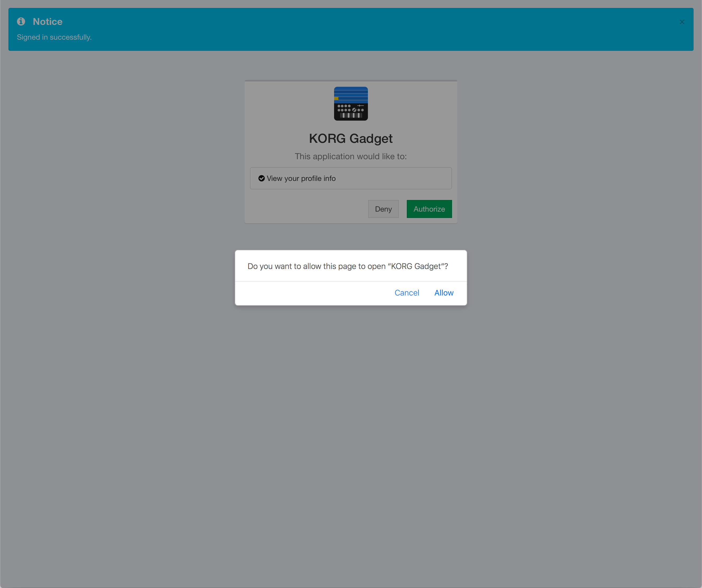Screen dimensions: 702x588
Task: Click the "Notice" heading text
Action: (x=47, y=21)
